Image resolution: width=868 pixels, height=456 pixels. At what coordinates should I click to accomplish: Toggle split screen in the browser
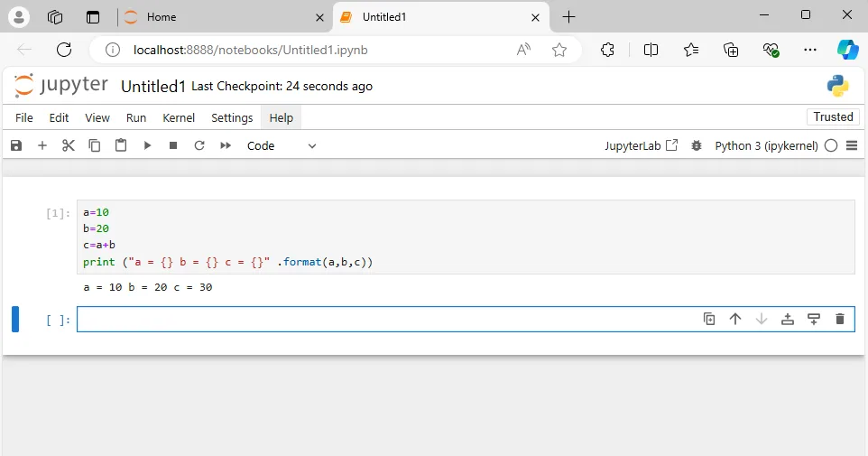[651, 50]
